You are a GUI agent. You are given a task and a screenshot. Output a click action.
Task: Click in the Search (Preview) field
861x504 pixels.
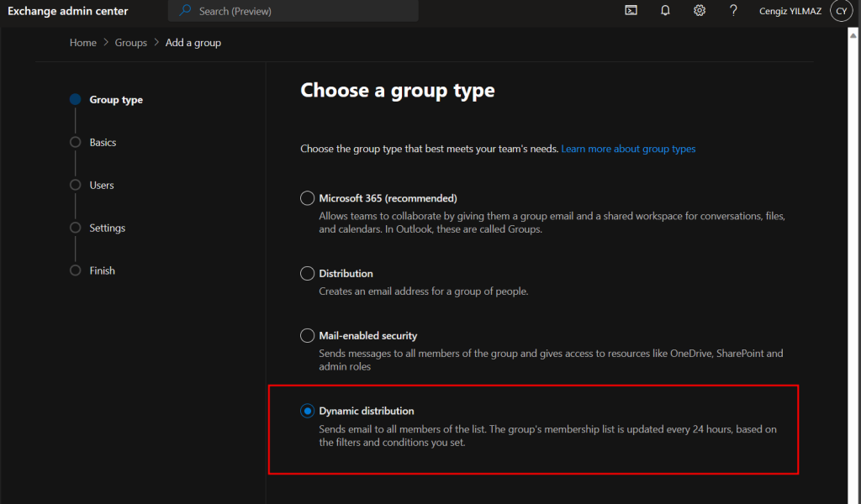303,11
